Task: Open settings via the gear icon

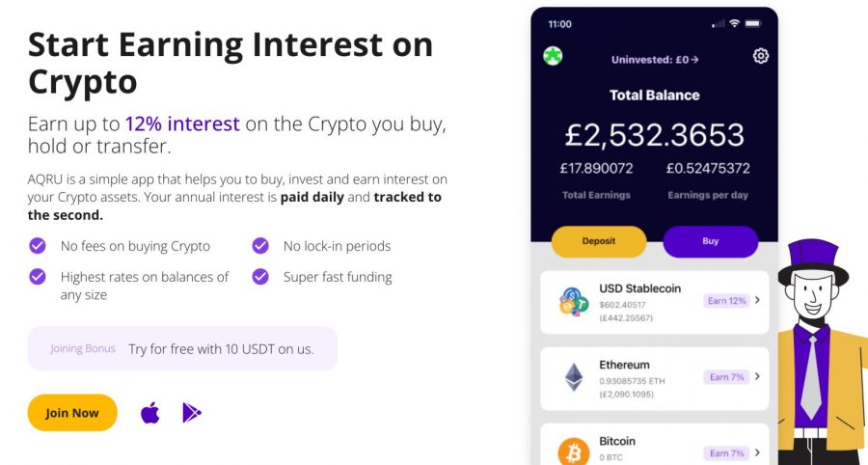Action: (761, 56)
